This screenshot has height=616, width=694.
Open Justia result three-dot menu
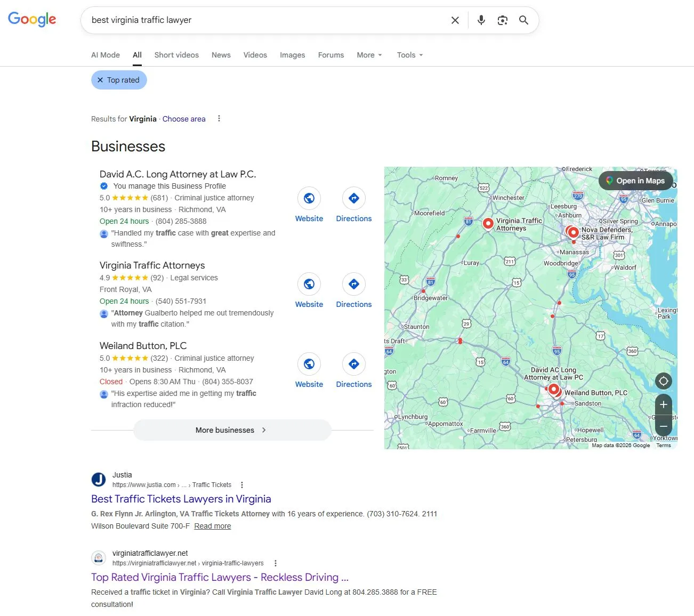[x=242, y=485]
